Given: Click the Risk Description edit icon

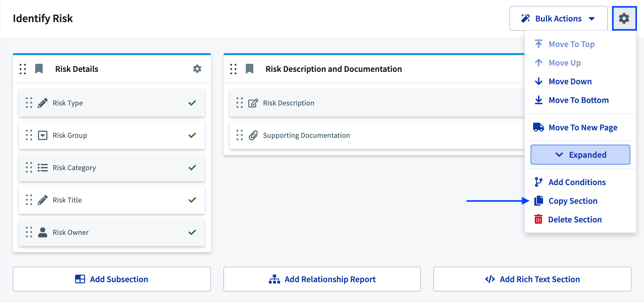Looking at the screenshot, I should (253, 103).
